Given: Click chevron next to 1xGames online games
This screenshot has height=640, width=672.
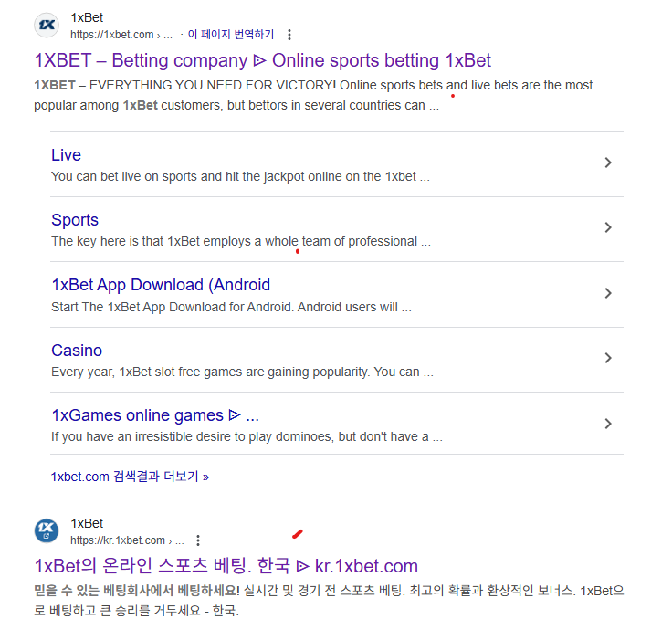Looking at the screenshot, I should pyautogui.click(x=608, y=424).
